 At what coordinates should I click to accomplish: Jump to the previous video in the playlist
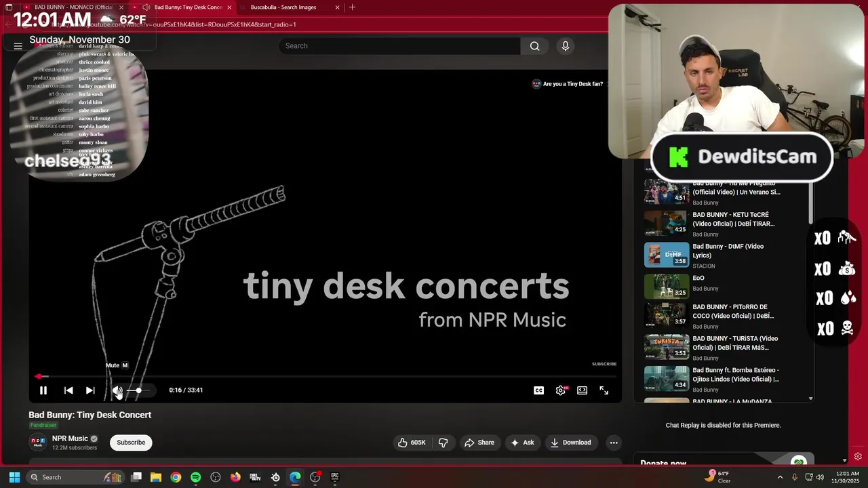[68, 390]
